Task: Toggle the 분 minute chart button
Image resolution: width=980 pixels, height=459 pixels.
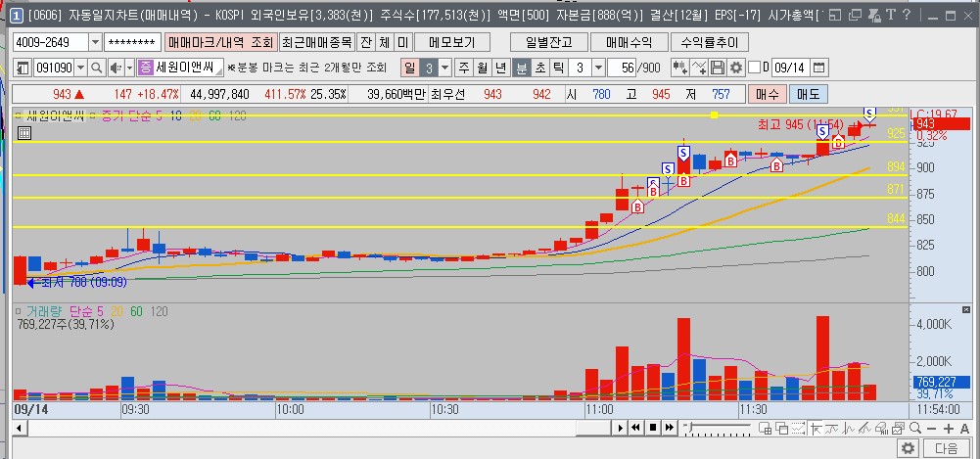Action: 521,68
